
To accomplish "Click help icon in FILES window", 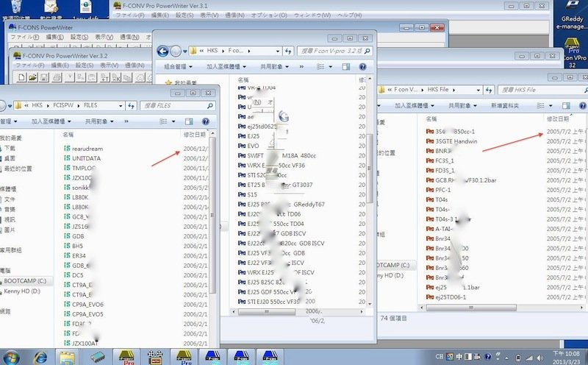I will click(x=206, y=121).
